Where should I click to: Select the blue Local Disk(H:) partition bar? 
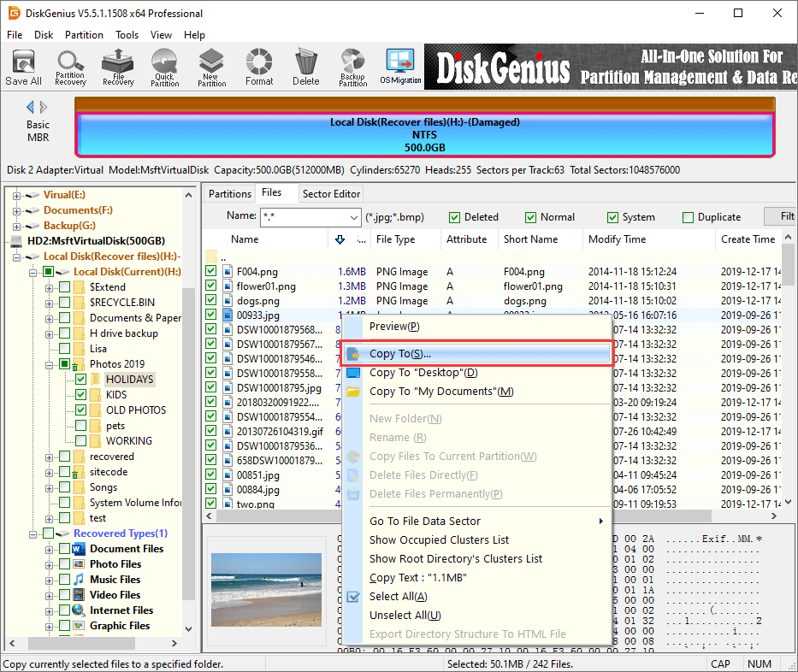[x=425, y=135]
